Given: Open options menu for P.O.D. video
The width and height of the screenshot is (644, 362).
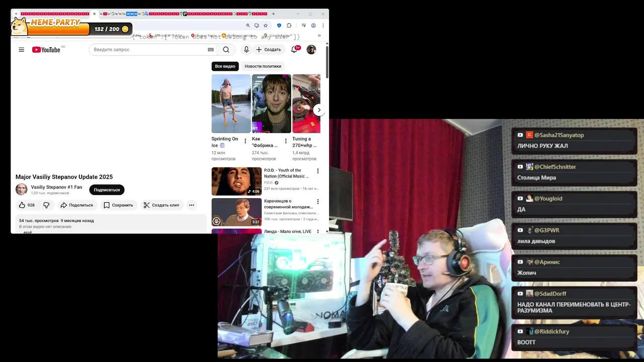Looking at the screenshot, I should coord(317,171).
